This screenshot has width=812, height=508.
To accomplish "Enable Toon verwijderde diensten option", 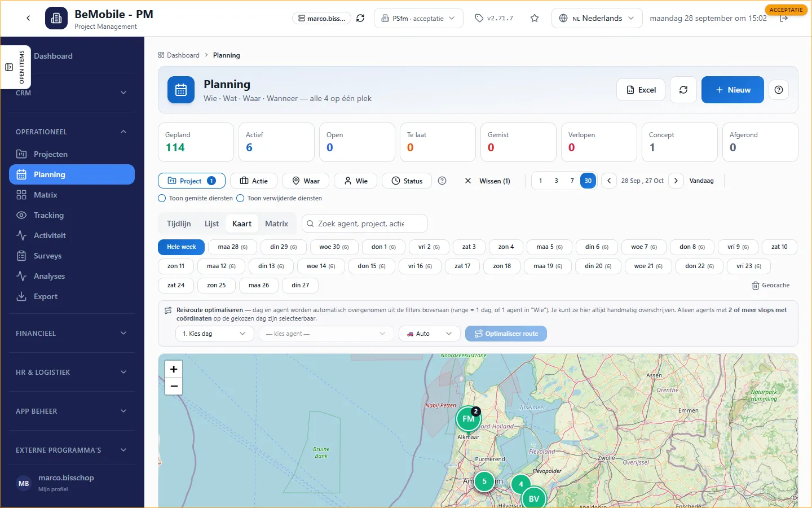I will pyautogui.click(x=240, y=198).
